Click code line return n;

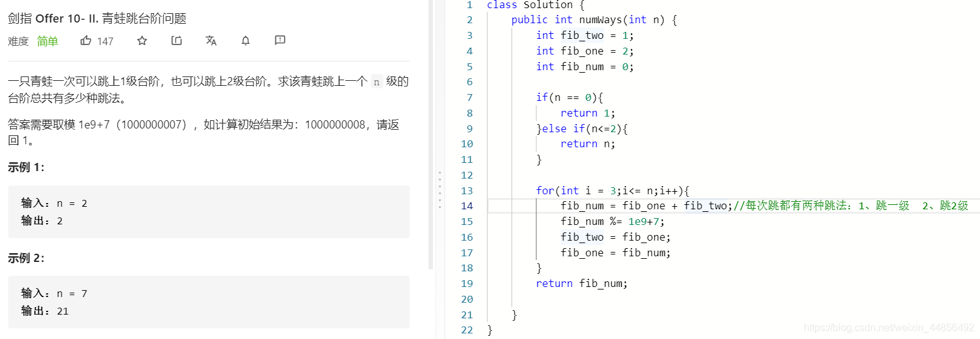point(588,143)
